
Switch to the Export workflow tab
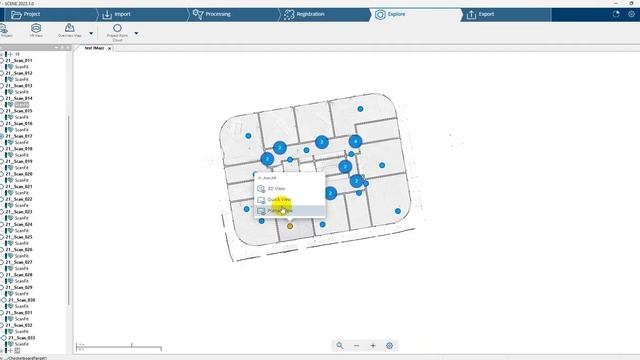[506, 14]
